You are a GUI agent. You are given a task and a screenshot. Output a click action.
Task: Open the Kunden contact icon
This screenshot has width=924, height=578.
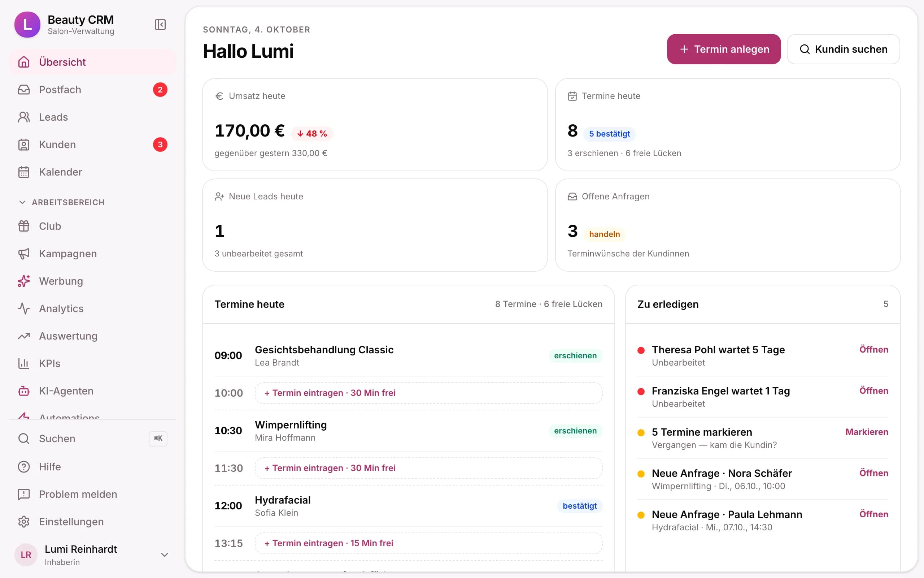[24, 144]
